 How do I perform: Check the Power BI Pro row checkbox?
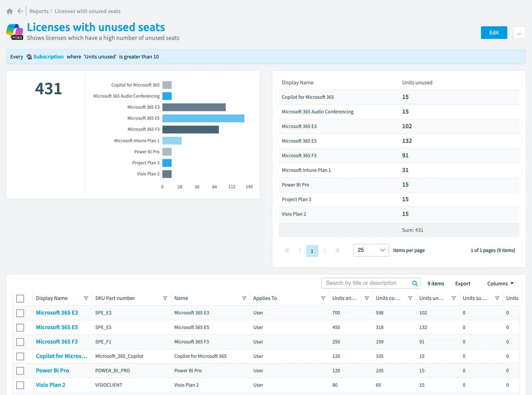point(20,371)
